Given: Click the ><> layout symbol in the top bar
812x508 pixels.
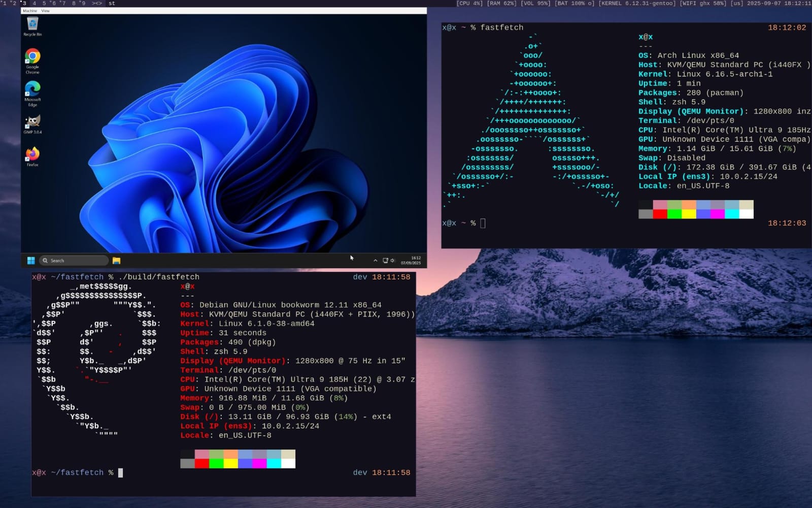Looking at the screenshot, I should coord(96,3).
